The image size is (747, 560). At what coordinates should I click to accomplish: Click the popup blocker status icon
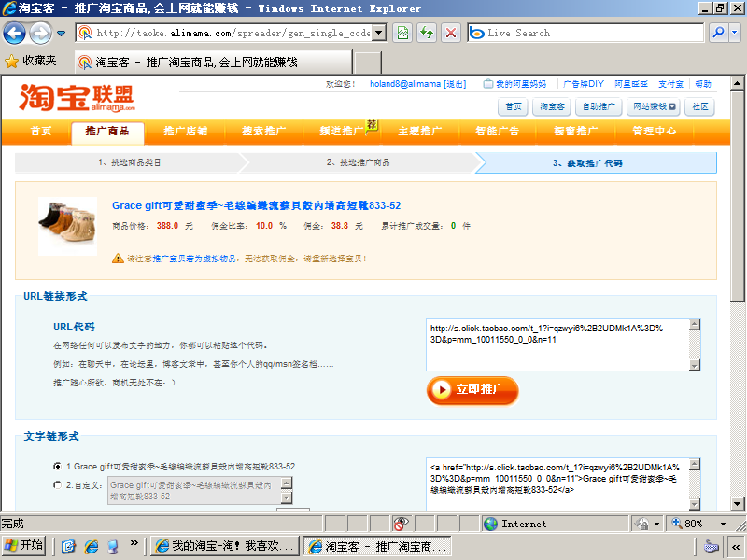(x=402, y=524)
